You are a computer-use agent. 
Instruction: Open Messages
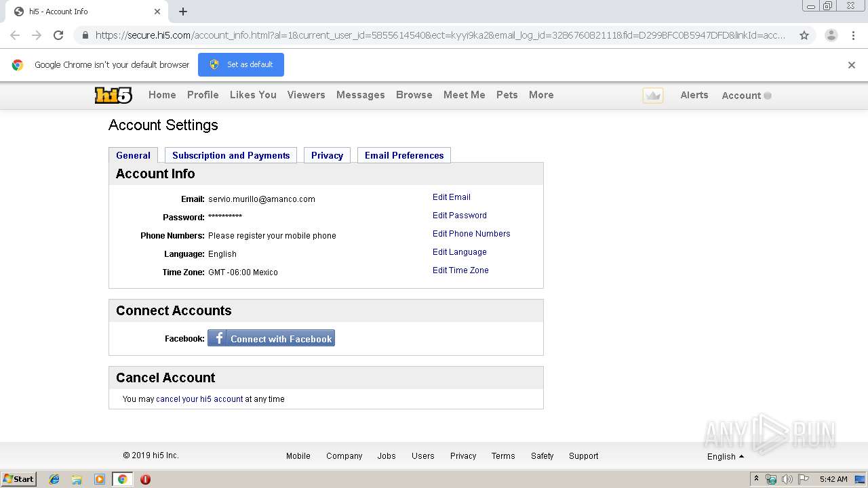tap(360, 95)
